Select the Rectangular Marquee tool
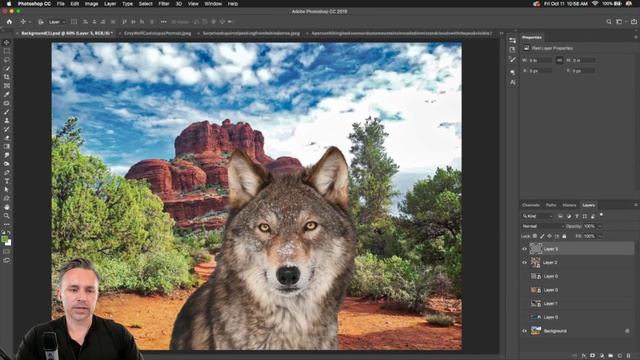Viewport: 640px width, 360px height. pyautogui.click(x=7, y=51)
